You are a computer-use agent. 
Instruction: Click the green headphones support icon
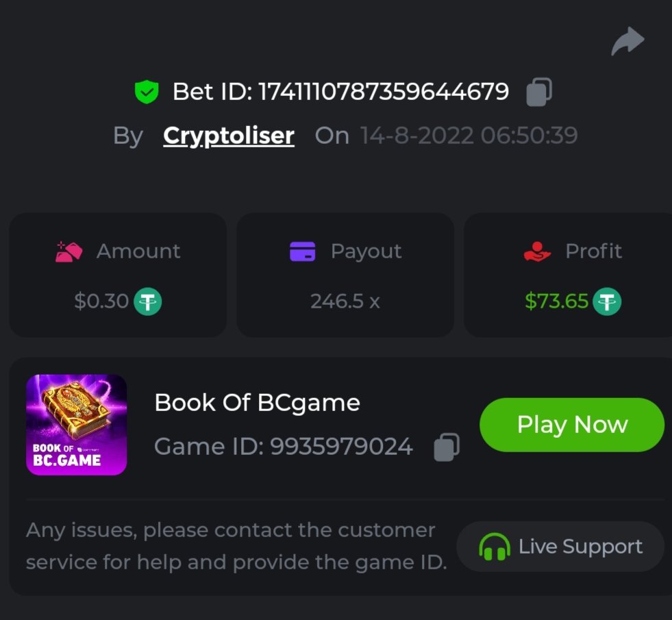pyautogui.click(x=494, y=547)
